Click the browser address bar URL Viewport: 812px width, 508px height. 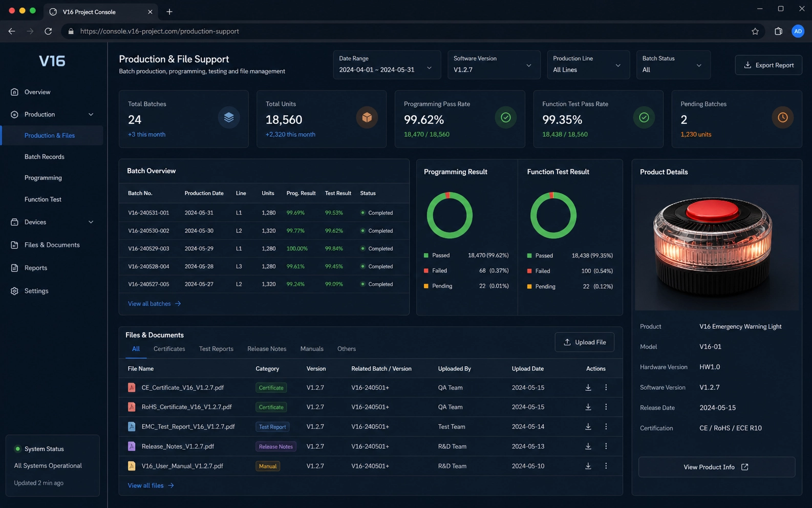pos(160,31)
